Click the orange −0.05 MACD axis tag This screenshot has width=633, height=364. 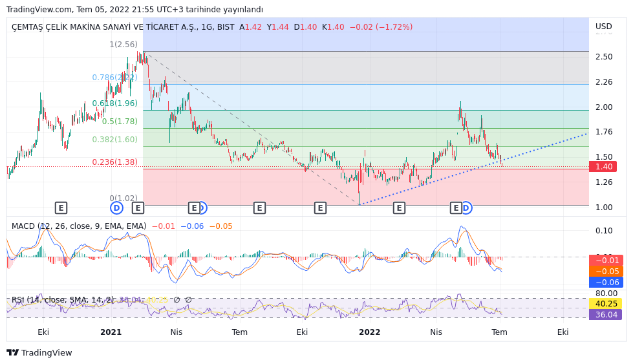[606, 272]
